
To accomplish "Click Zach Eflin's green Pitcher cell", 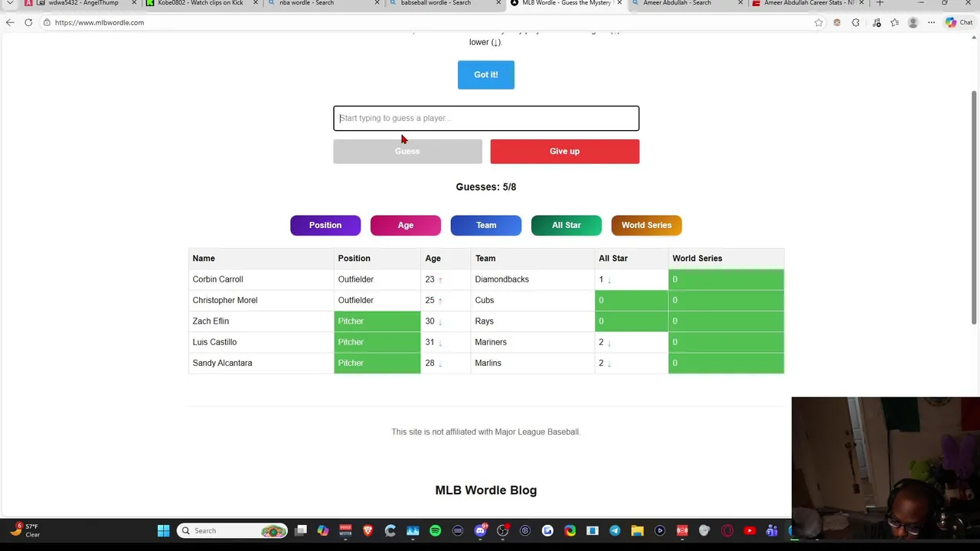I will point(377,321).
